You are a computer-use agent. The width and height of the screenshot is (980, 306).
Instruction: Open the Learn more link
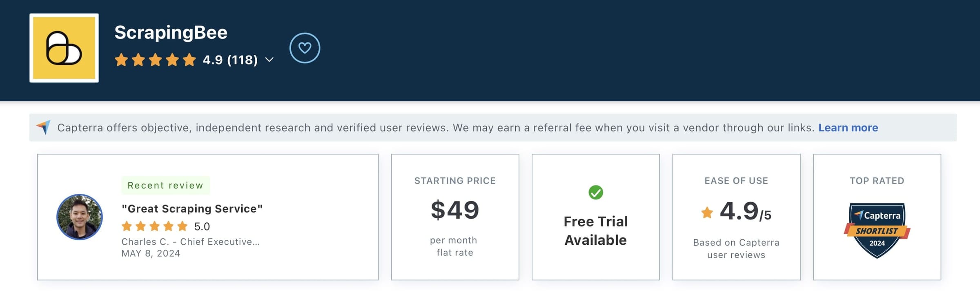tap(848, 127)
